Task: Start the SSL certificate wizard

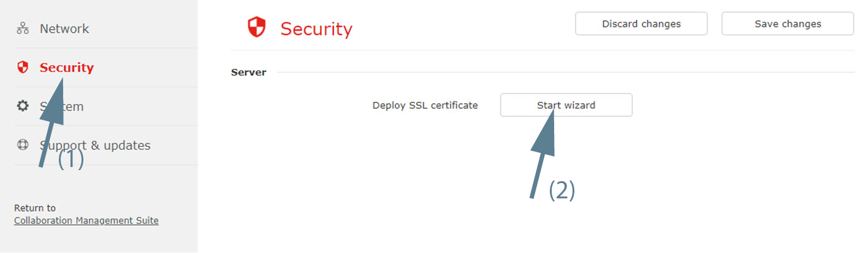Action: point(566,105)
